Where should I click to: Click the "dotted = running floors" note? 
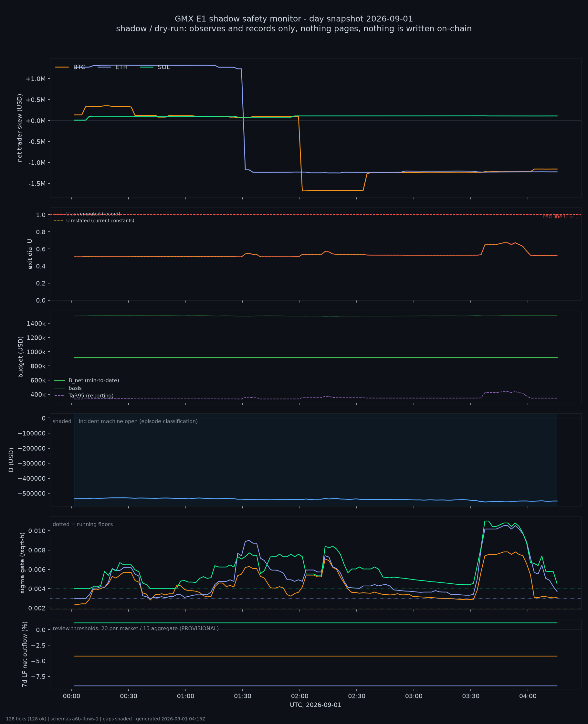(x=83, y=525)
